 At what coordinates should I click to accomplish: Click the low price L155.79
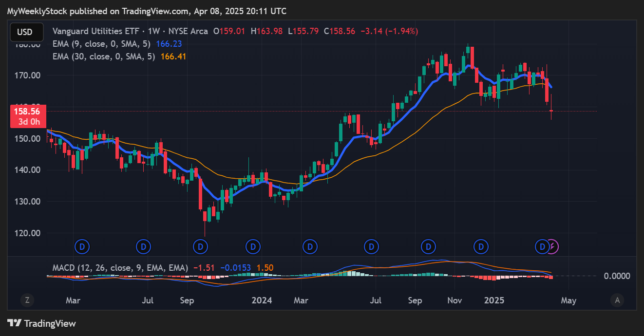(303, 31)
